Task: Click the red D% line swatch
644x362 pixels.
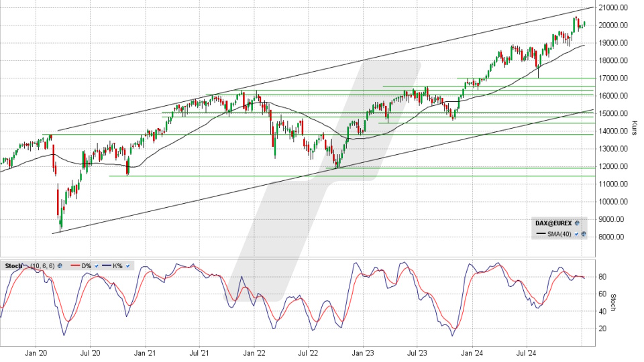Action: tap(74, 266)
